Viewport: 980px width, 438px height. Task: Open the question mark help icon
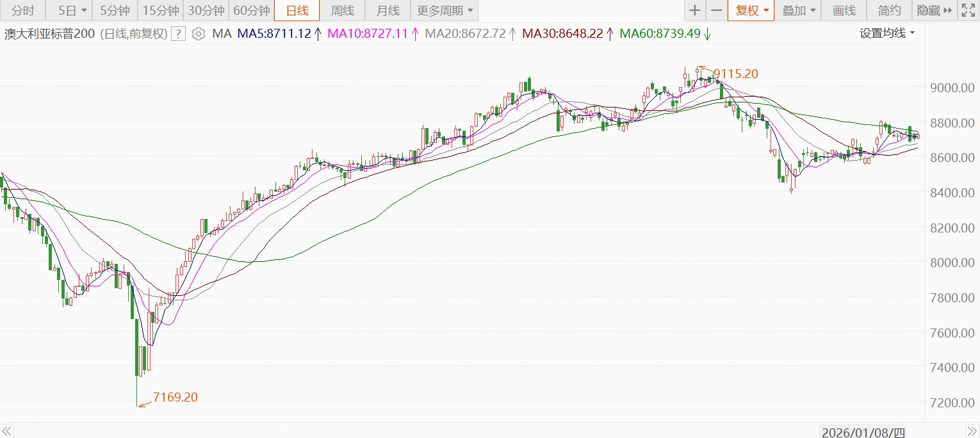point(179,34)
